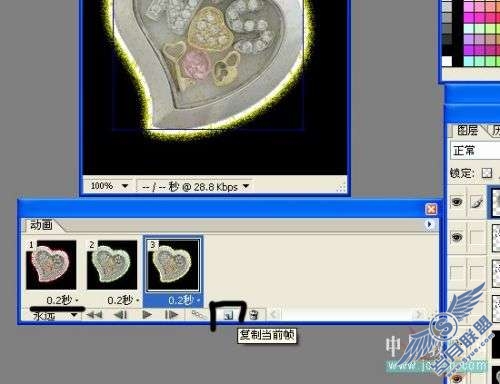Select animation frame 2 thumbnail

click(112, 265)
